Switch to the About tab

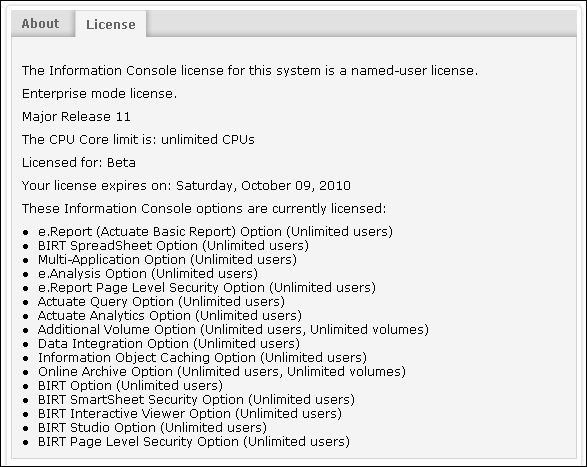[x=40, y=24]
